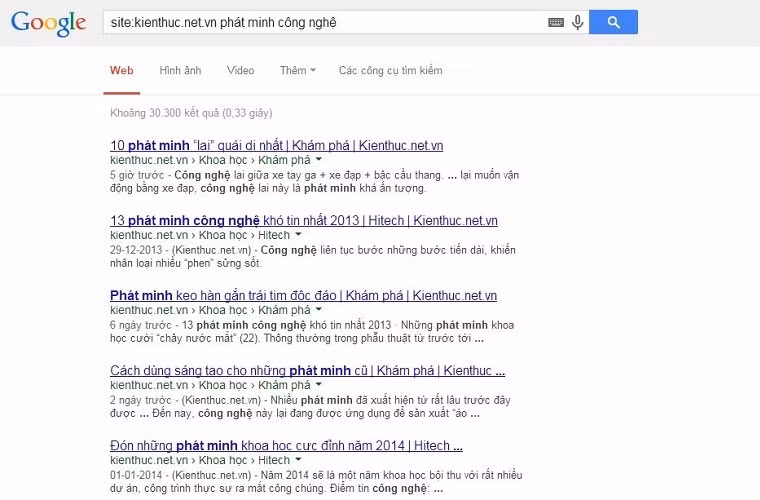Expand the URL arrow under 'Phát minh keo hàn' result
Viewport: 760px width, 500px height.
point(318,310)
